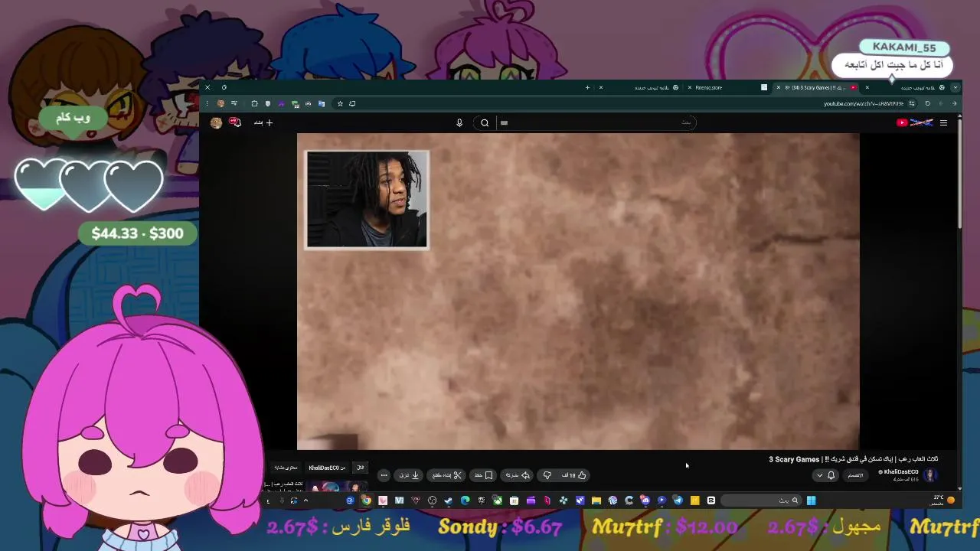Activate voice search microphone icon

tap(459, 122)
